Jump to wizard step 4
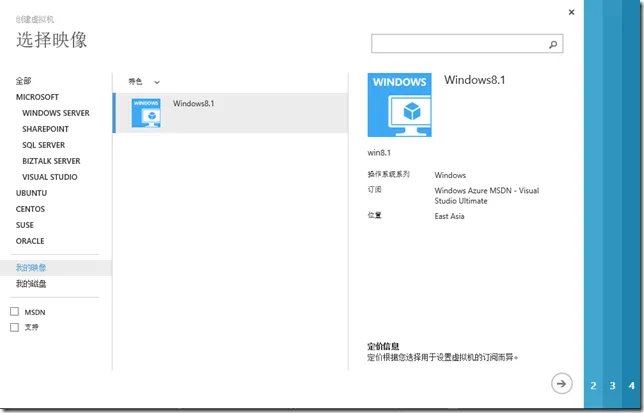 (631, 385)
